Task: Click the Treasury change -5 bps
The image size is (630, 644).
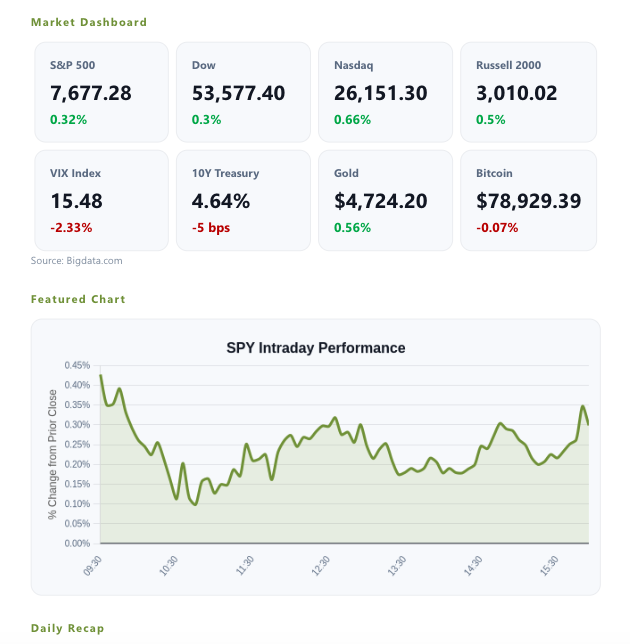Action: pos(211,228)
